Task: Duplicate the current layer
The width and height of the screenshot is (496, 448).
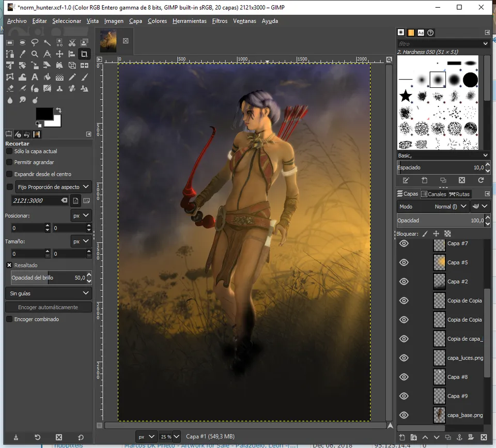Action: click(448, 437)
